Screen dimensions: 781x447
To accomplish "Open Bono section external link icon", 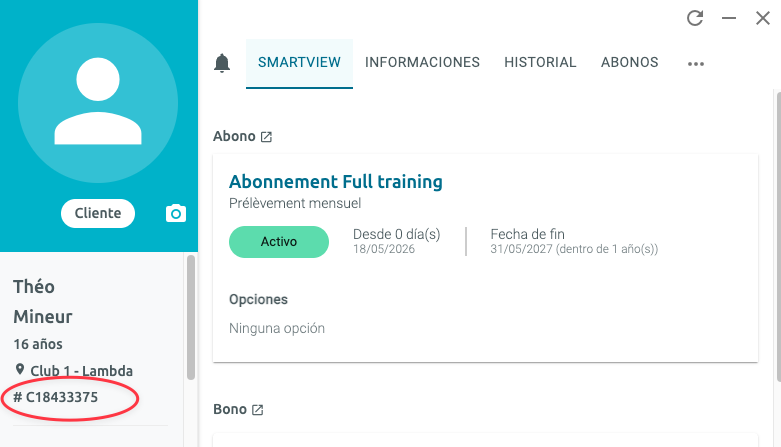I will click(x=258, y=410).
